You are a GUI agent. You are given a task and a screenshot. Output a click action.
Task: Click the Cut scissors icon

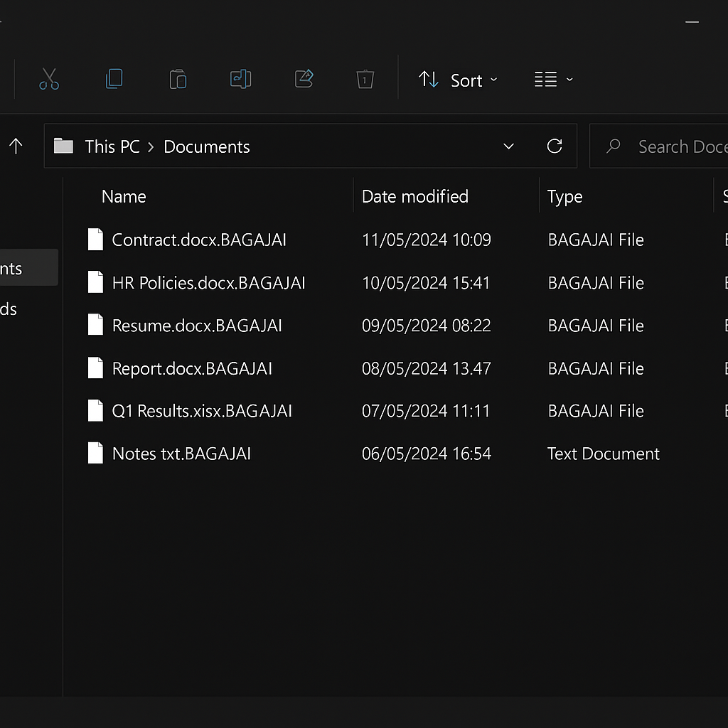49,79
